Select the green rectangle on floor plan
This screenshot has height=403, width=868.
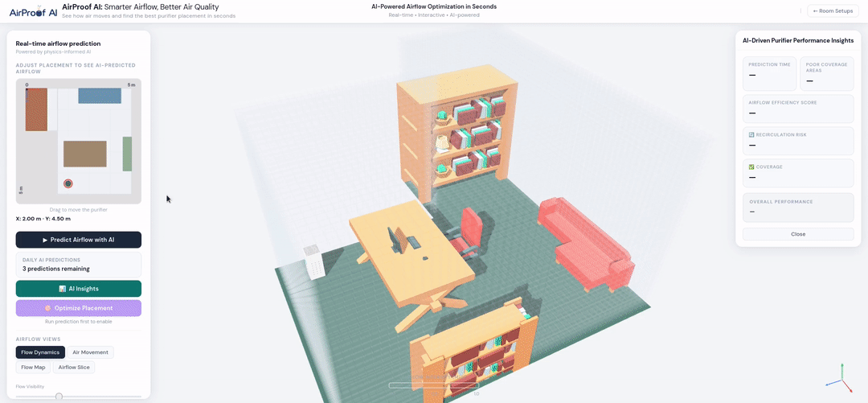(x=127, y=154)
